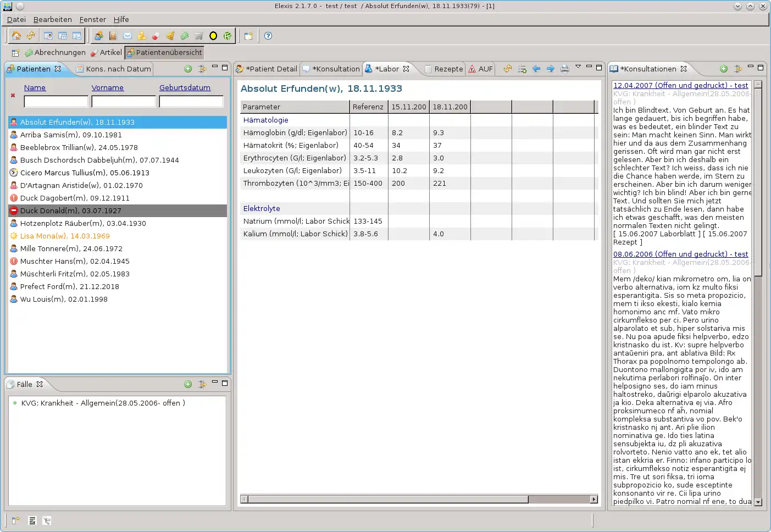Sort patients by Geburtsdatum header link
Image resolution: width=771 pixels, height=532 pixels.
click(x=185, y=87)
